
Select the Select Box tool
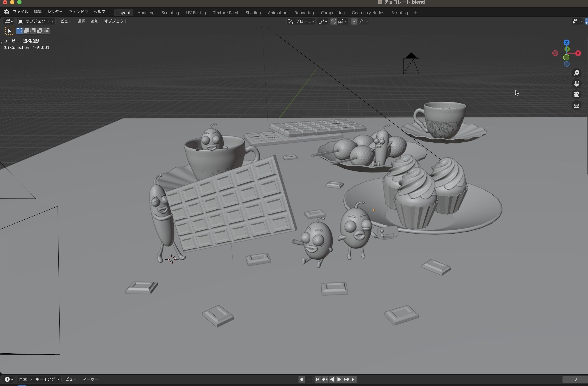click(x=20, y=31)
